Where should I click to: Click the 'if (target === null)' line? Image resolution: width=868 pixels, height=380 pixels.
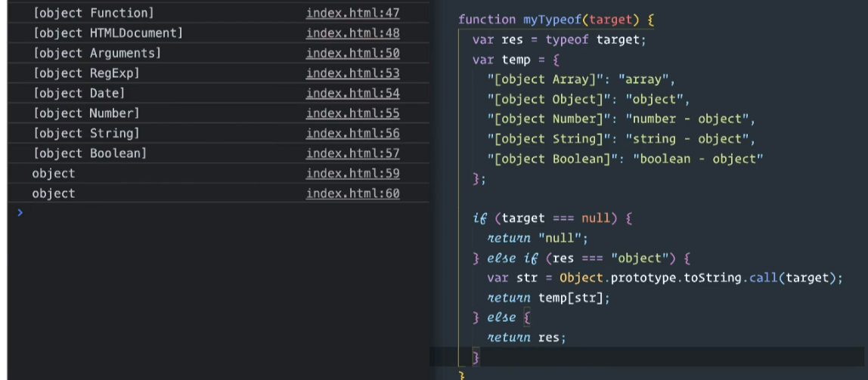tap(553, 218)
